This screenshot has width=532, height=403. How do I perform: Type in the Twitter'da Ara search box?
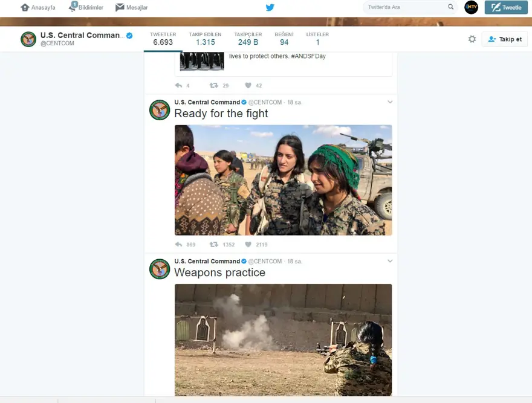pyautogui.click(x=405, y=7)
